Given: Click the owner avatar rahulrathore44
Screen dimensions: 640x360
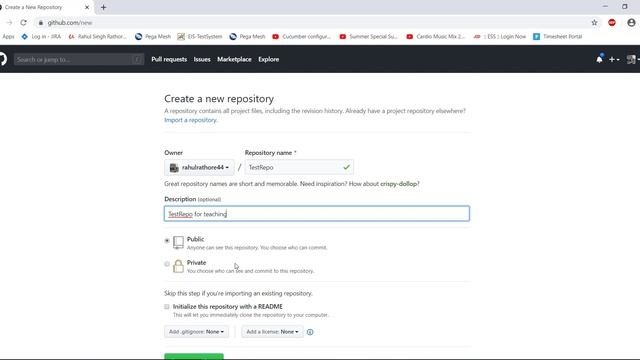Looking at the screenshot, I should [x=174, y=168].
